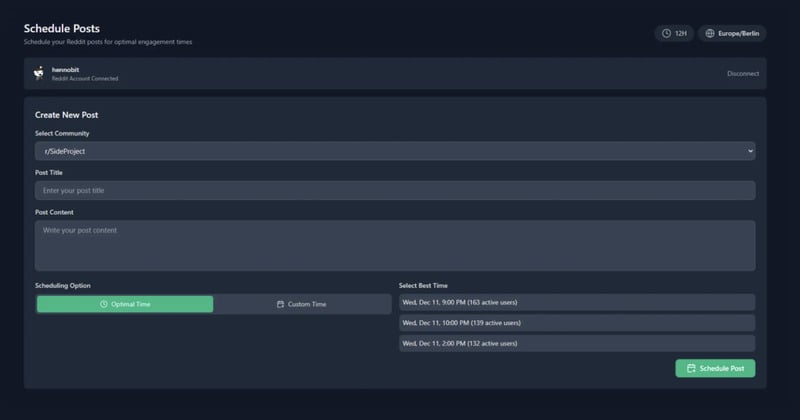
Task: Click the calendar icon in Custom Time
Action: (x=280, y=304)
